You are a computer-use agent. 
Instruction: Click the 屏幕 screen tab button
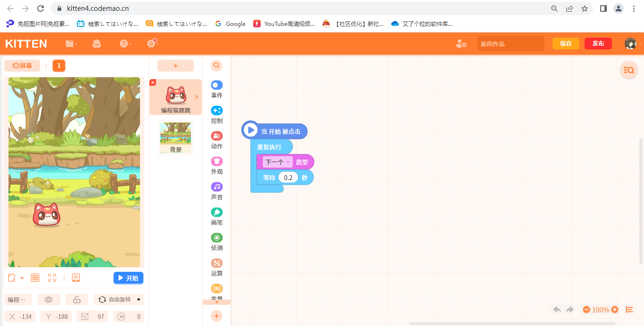(22, 66)
